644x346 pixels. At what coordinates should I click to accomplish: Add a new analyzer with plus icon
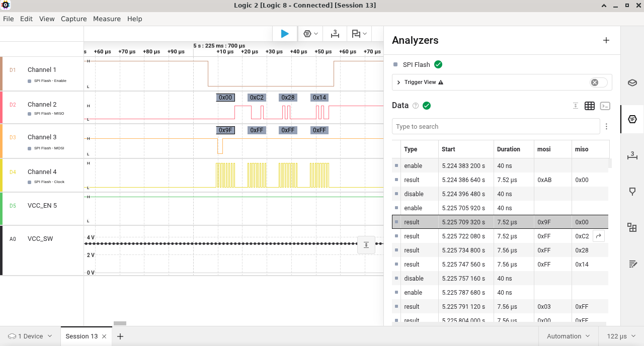point(606,40)
